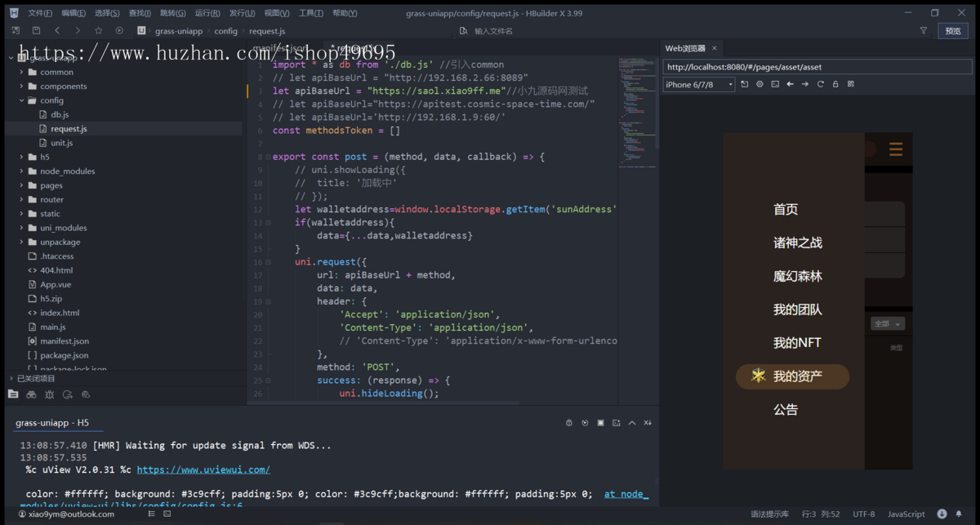Screen dimensions: 980x525
Task: Click JavaScript language mode in status bar
Action: [906, 514]
